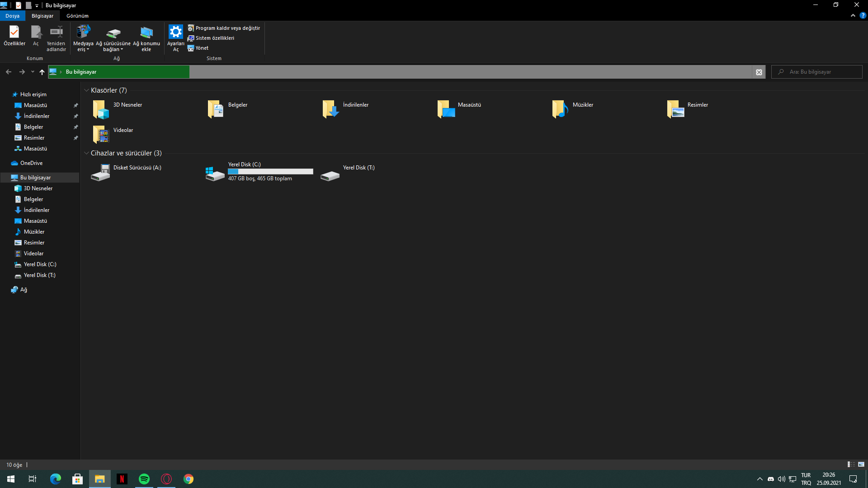Open the Dosya menu tab
Screen dimensions: 868x488
click(12, 16)
